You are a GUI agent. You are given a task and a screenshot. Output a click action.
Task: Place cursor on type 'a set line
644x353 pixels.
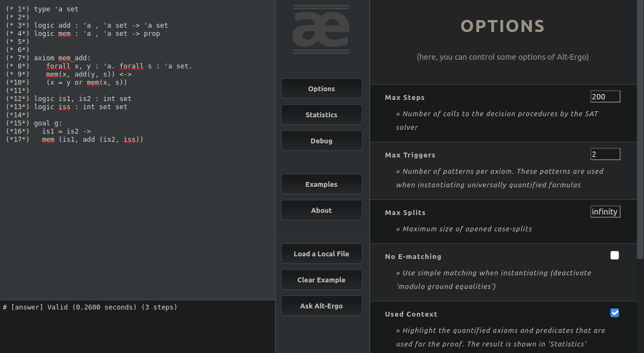click(56, 9)
